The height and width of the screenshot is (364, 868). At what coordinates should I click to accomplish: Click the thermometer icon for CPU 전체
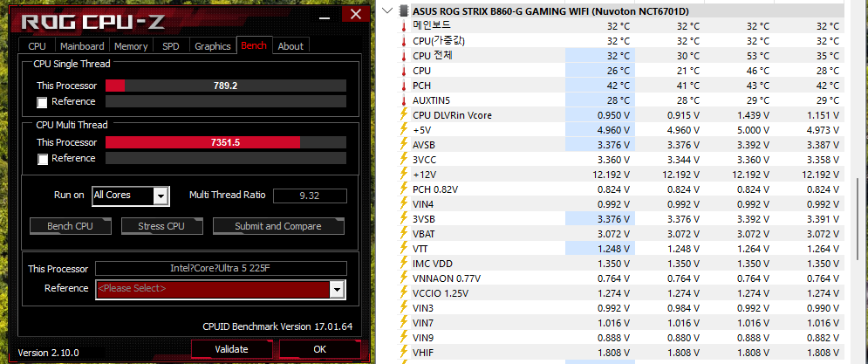[404, 56]
